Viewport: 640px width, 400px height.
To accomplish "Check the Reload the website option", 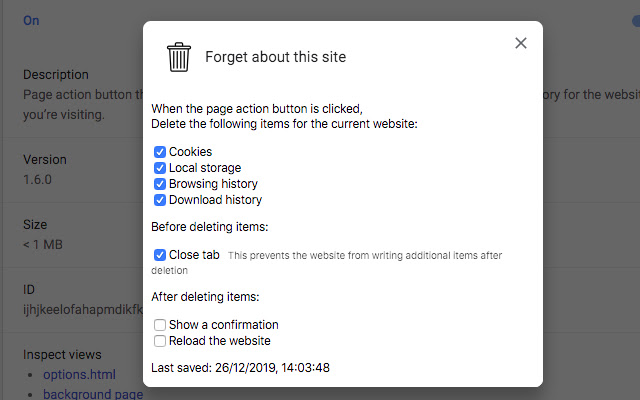I will [160, 341].
